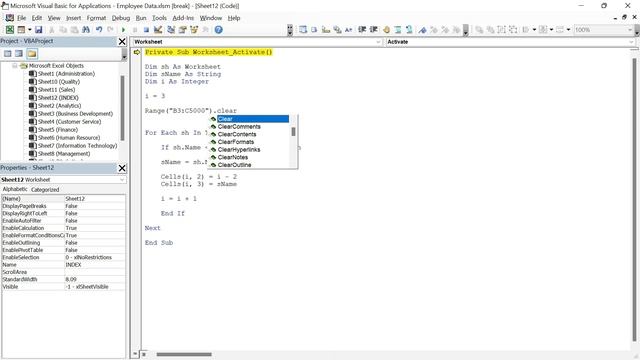The image size is (640, 360).
Task: Choose ClearComments from the autocomplete list
Action: (239, 127)
